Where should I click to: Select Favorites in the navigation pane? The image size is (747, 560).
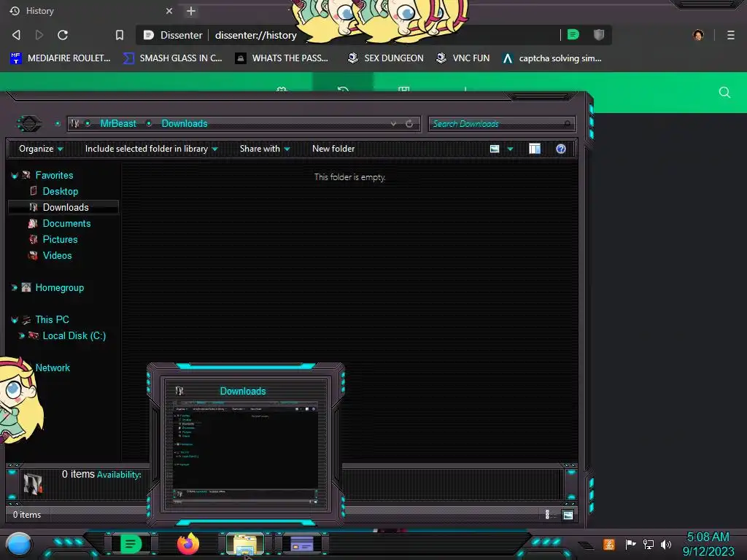point(54,175)
